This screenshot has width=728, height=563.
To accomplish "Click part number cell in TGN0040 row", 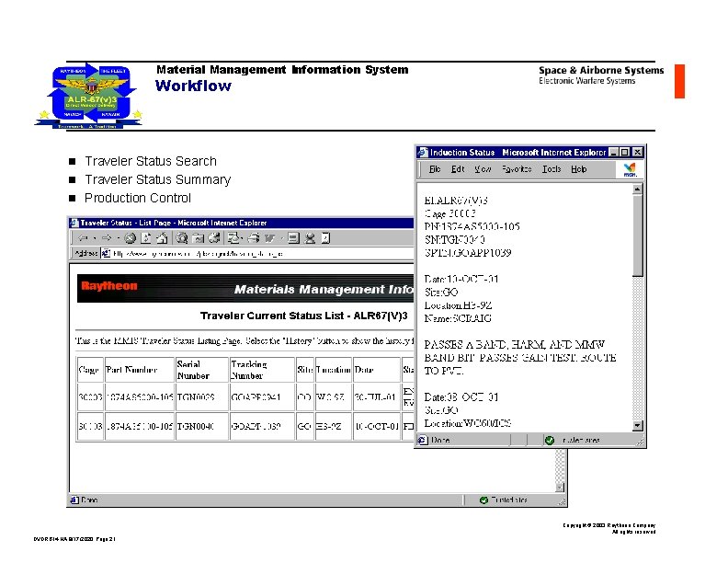I will 140,426.
